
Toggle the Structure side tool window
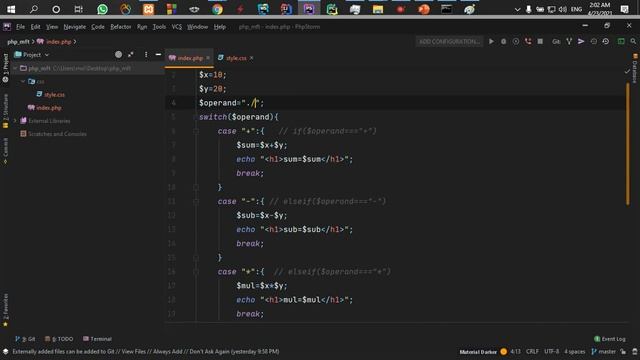coord(5,111)
